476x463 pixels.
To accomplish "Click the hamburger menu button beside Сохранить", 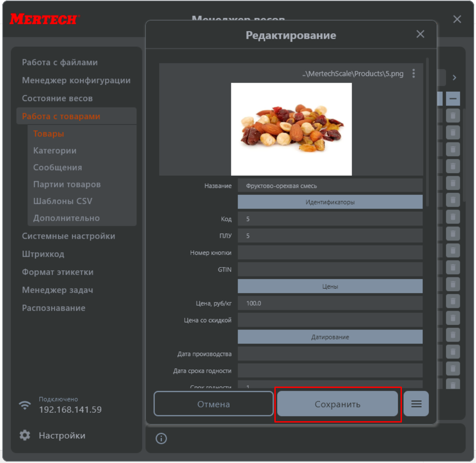I will click(x=416, y=404).
